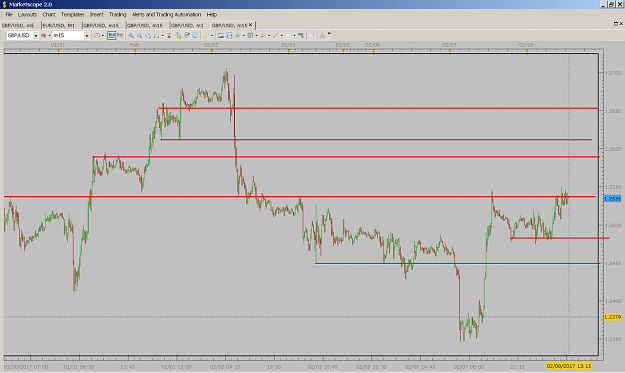The width and height of the screenshot is (625, 373).
Task: Switch to the EUR/USD, M1 tab
Action: [x=59, y=25]
